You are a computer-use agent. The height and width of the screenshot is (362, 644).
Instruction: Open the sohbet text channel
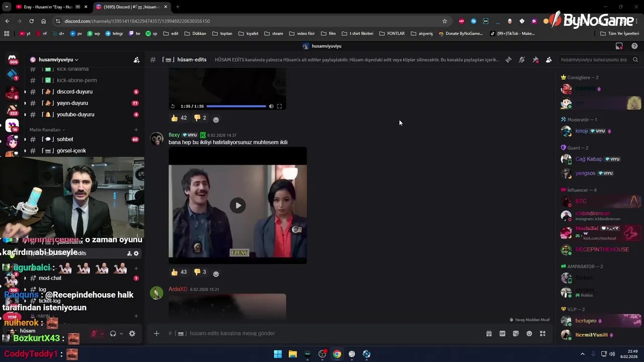pyautogui.click(x=84, y=139)
